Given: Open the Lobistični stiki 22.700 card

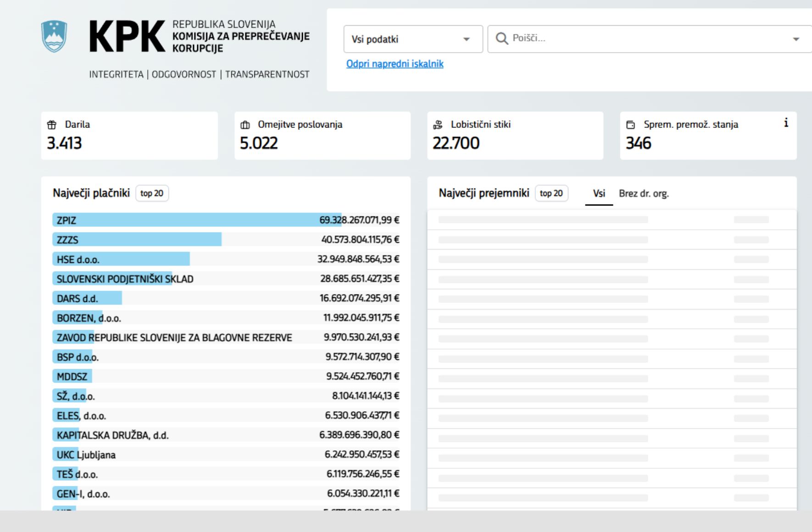Looking at the screenshot, I should click(x=515, y=136).
